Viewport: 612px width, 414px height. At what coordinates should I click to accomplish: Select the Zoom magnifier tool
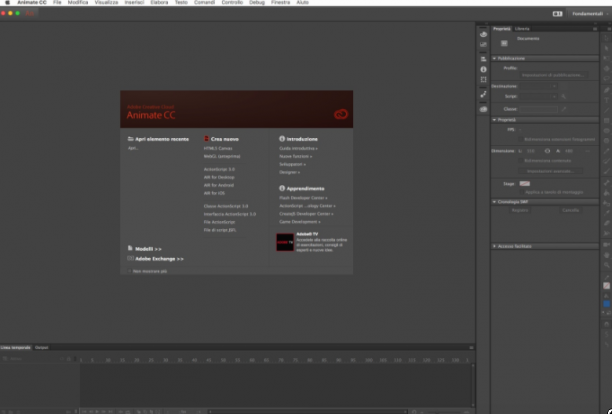tap(606, 265)
